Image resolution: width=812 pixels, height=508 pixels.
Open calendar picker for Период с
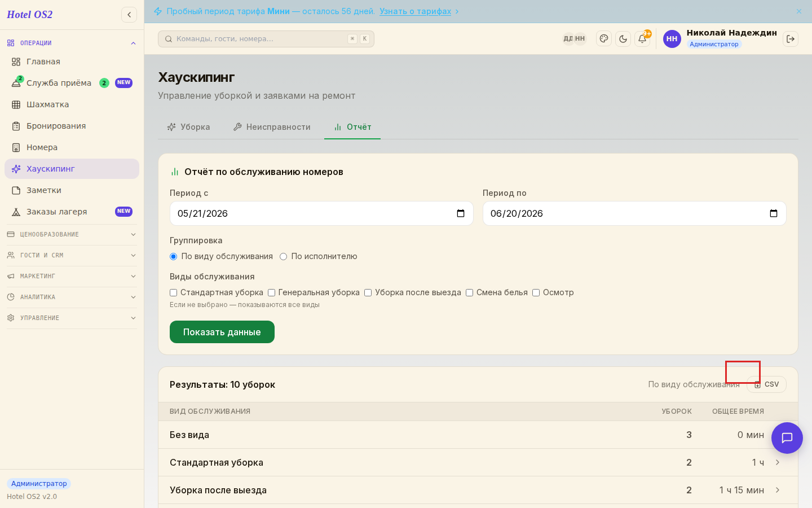pos(461,213)
